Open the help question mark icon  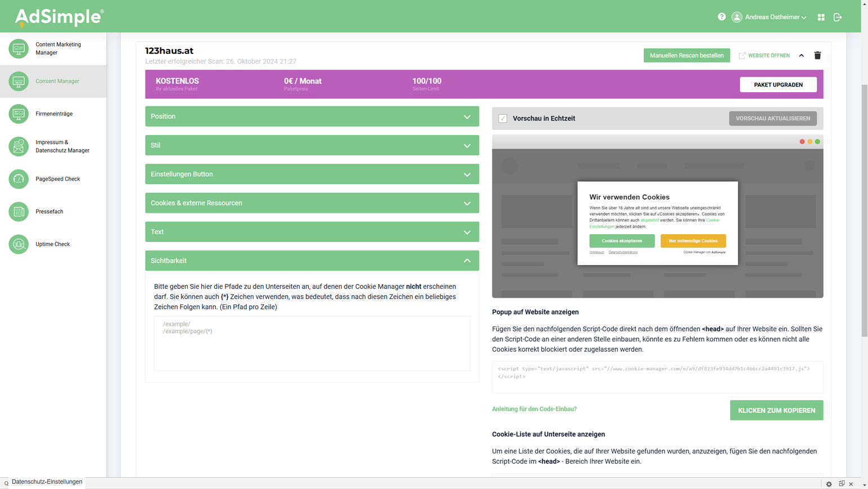(722, 17)
